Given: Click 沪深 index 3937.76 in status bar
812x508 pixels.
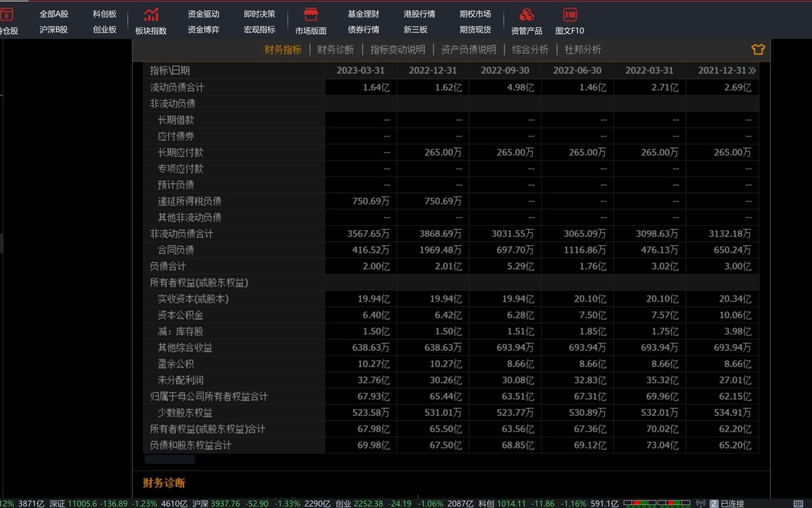Looking at the screenshot, I should tap(225, 503).
